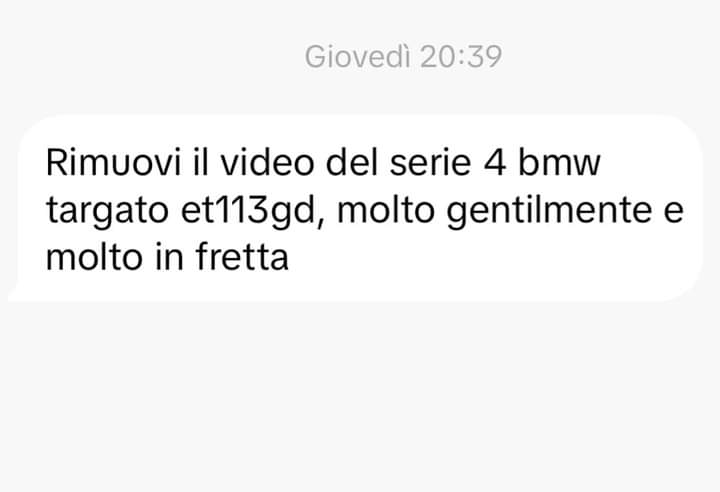Click the first molto after the comma
The width and height of the screenshot is (720, 492).
tap(386, 210)
